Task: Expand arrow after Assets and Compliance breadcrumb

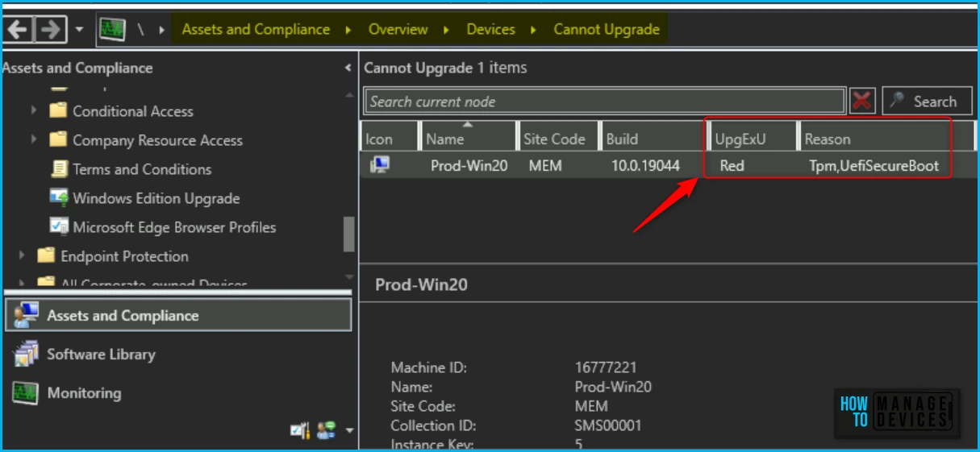Action: click(x=348, y=31)
